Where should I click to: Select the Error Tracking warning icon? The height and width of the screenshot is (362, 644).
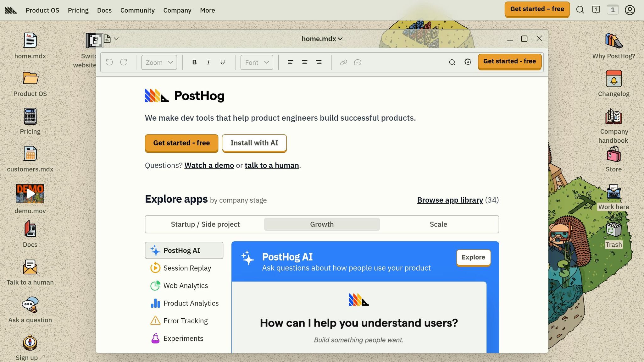click(155, 321)
